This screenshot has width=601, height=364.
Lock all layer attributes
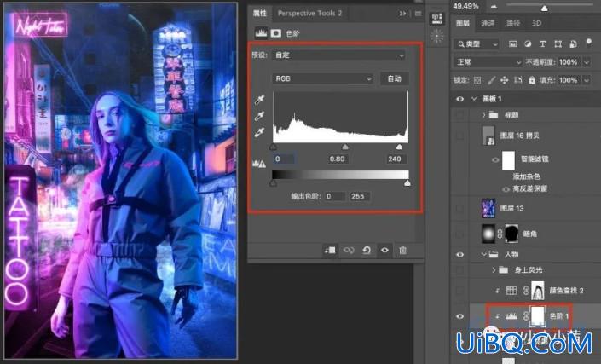532,80
